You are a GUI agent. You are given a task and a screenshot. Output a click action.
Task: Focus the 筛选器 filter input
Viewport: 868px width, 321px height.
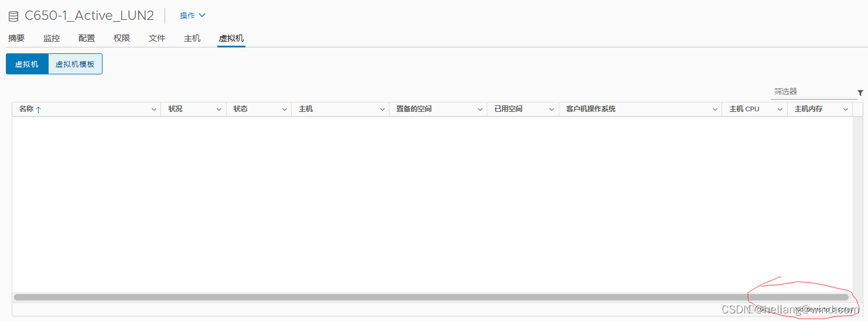click(813, 92)
